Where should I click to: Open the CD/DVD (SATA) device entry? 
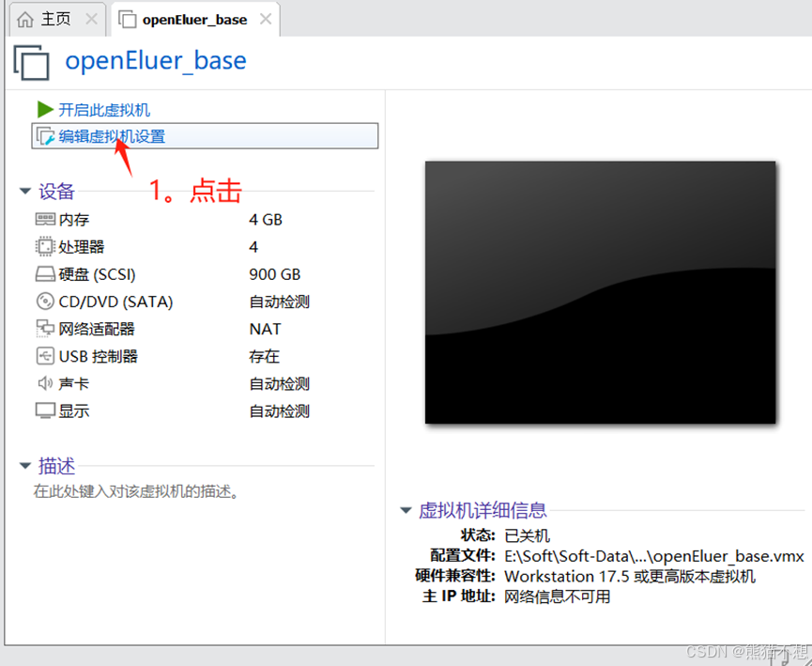[x=115, y=302]
